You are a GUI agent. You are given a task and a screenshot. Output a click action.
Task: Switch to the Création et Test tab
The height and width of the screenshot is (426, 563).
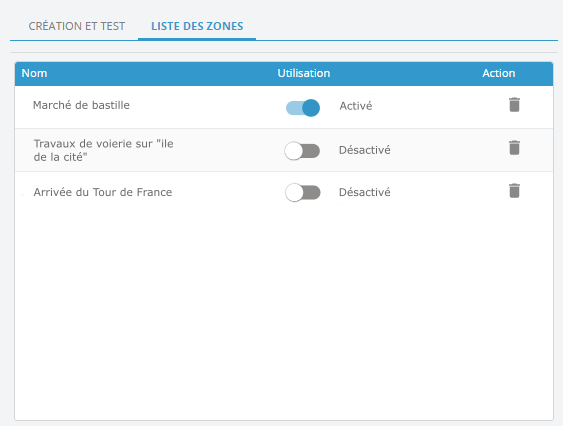pos(77,26)
